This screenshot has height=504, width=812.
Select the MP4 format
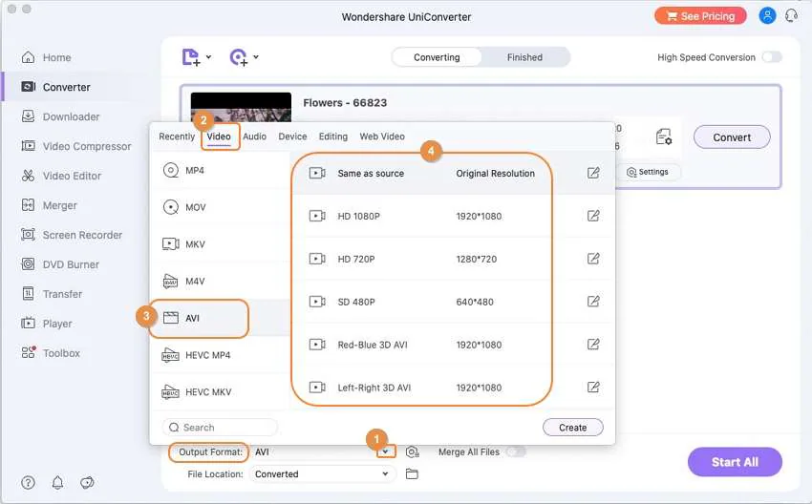220,170
